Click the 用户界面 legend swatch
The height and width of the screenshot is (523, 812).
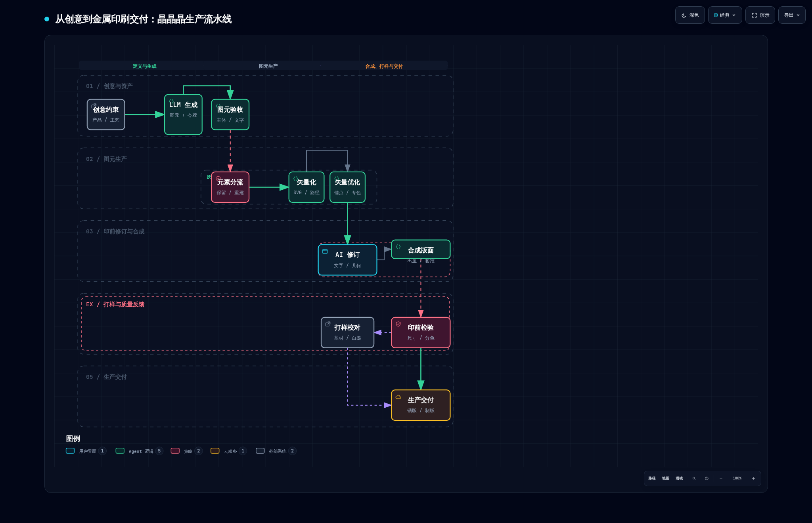[x=70, y=450]
